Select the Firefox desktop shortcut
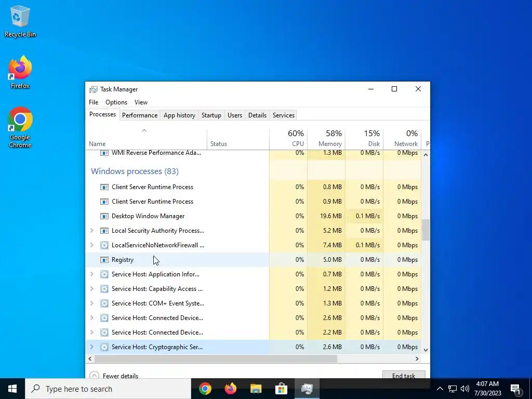This screenshot has height=399, width=532. click(x=20, y=72)
